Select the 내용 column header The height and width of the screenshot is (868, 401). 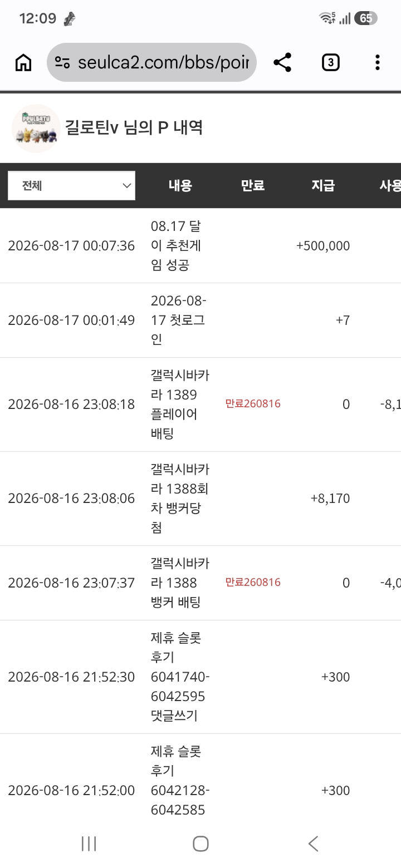(180, 186)
